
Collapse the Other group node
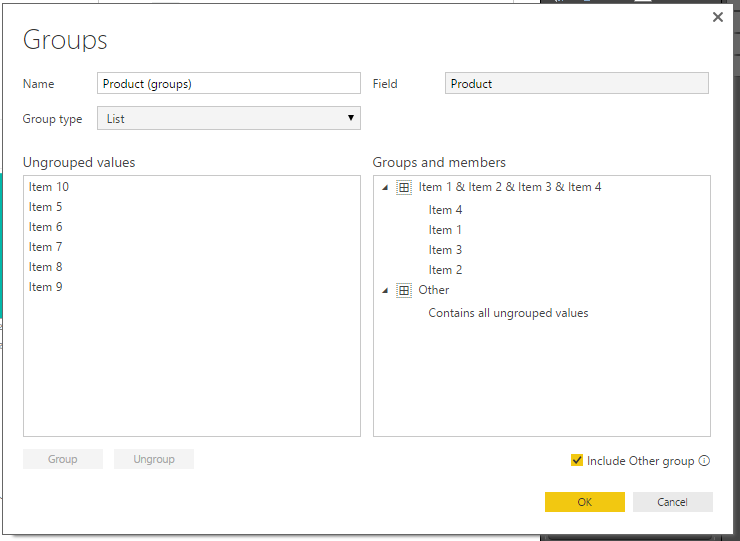click(385, 290)
